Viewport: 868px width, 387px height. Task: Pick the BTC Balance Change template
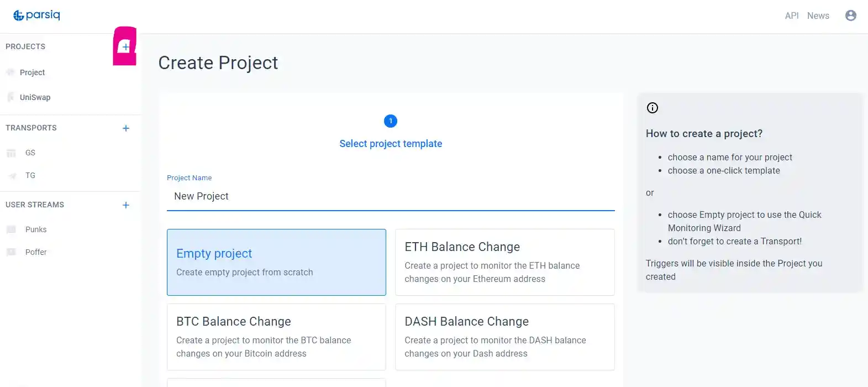pyautogui.click(x=276, y=337)
